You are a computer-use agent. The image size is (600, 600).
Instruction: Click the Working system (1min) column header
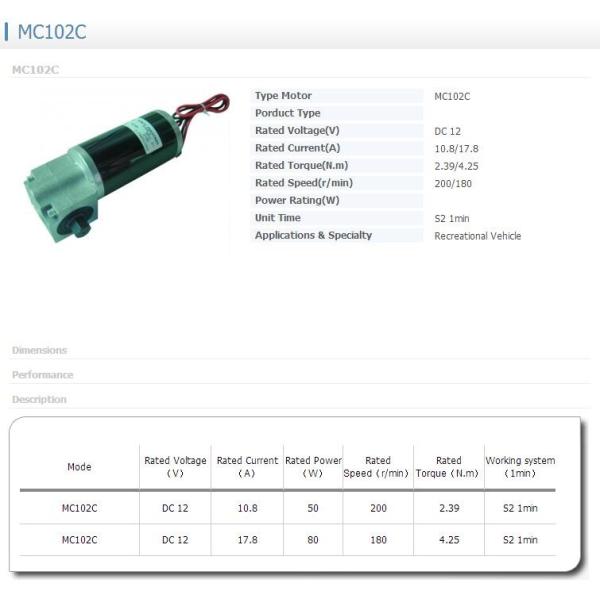tap(520, 467)
